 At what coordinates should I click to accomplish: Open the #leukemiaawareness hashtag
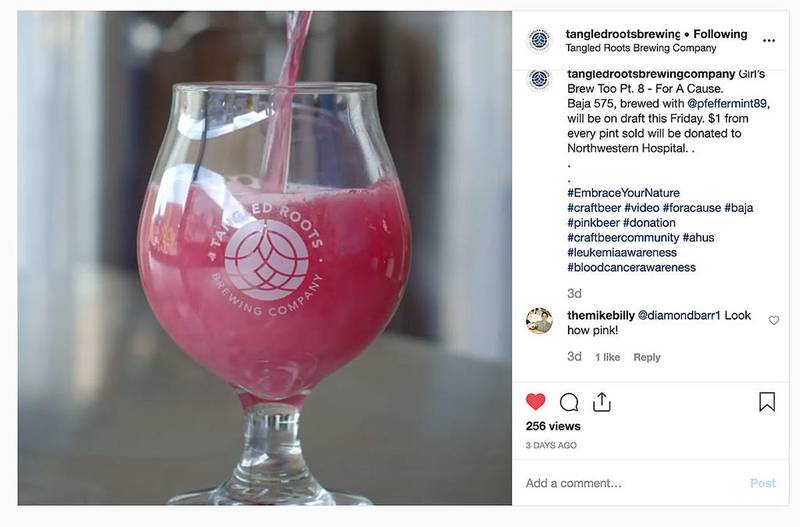click(622, 253)
